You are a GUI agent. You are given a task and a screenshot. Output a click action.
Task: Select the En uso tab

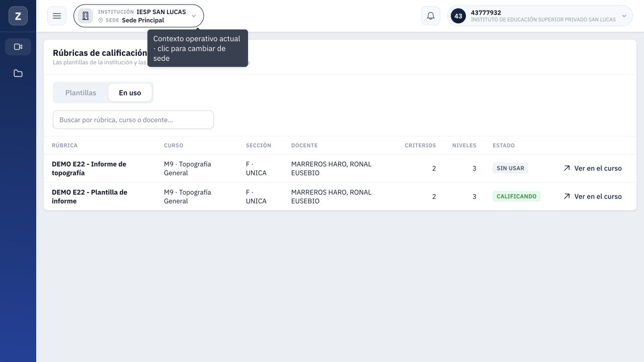[130, 93]
